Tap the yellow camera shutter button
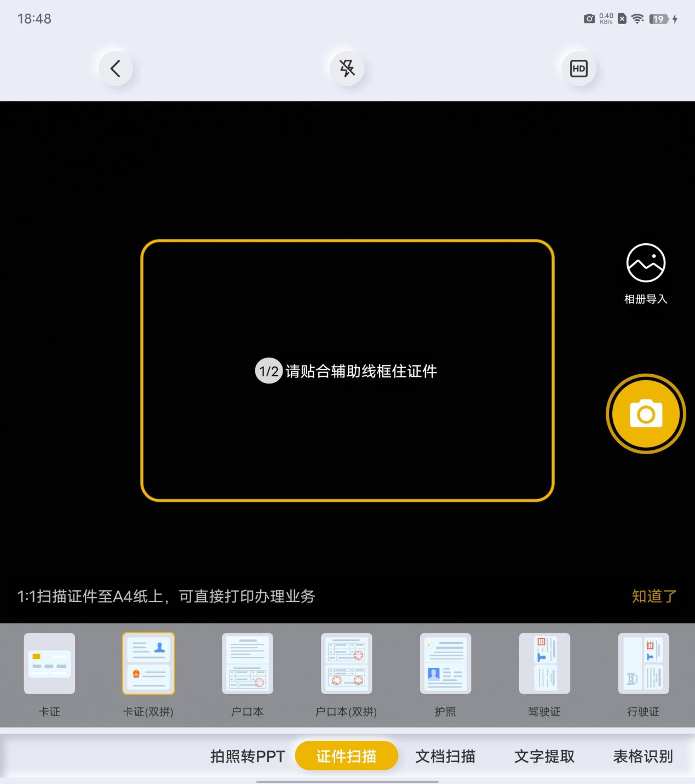 coord(646,414)
